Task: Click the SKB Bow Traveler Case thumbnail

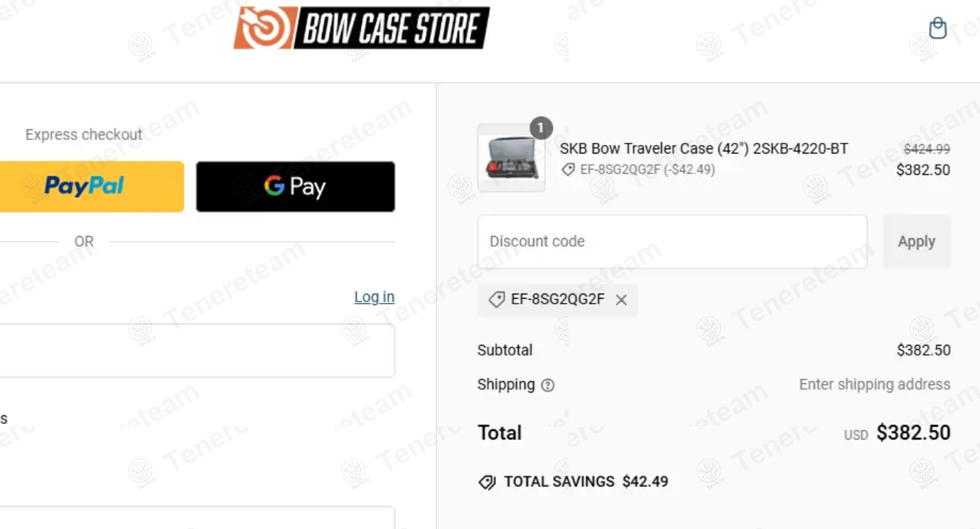Action: [x=511, y=159]
